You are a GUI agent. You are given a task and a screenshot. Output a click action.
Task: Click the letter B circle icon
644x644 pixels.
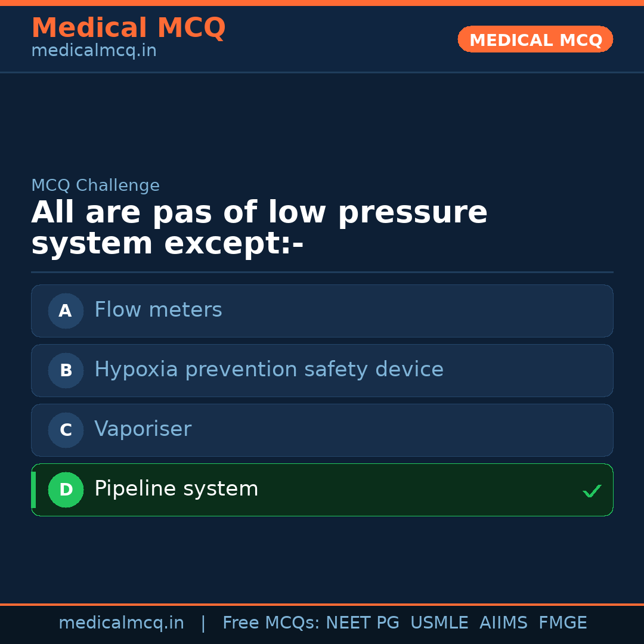click(66, 370)
